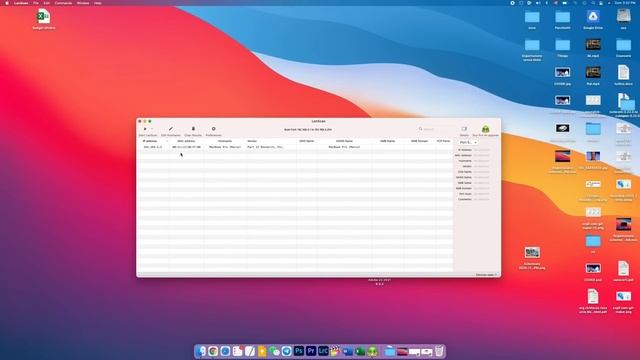Open the Window menu
The image size is (640, 360).
pos(83,3)
